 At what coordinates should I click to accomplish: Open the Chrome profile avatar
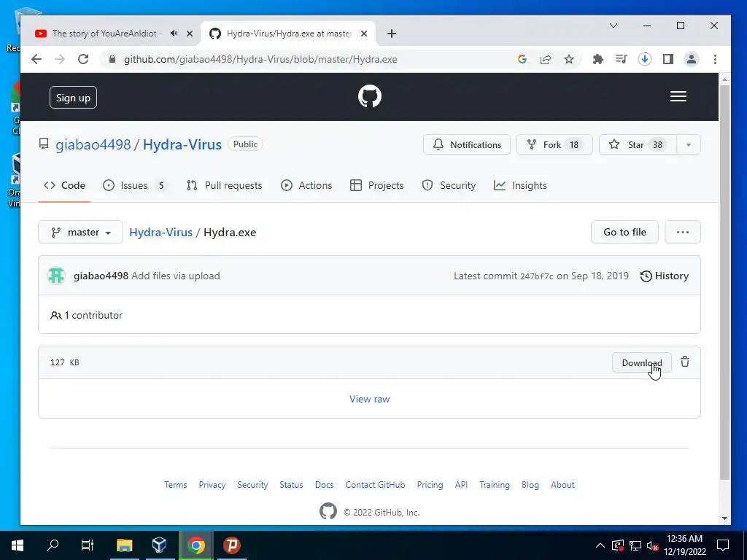point(692,59)
